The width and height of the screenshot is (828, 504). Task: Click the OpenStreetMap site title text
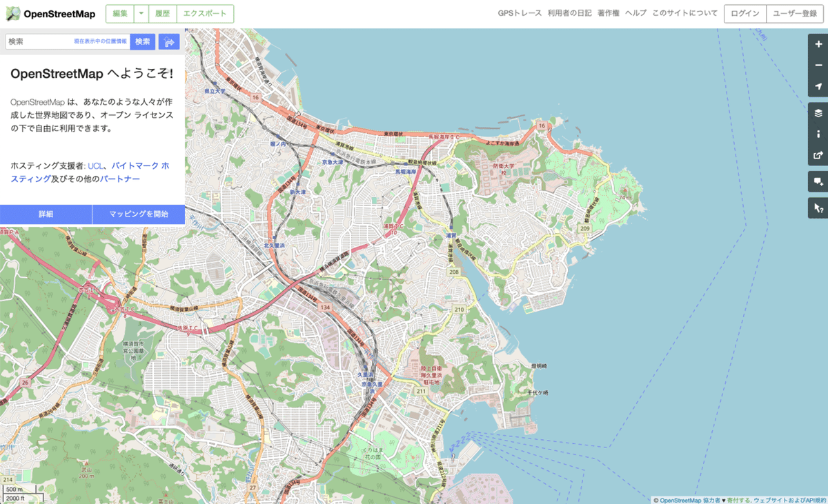(x=59, y=14)
